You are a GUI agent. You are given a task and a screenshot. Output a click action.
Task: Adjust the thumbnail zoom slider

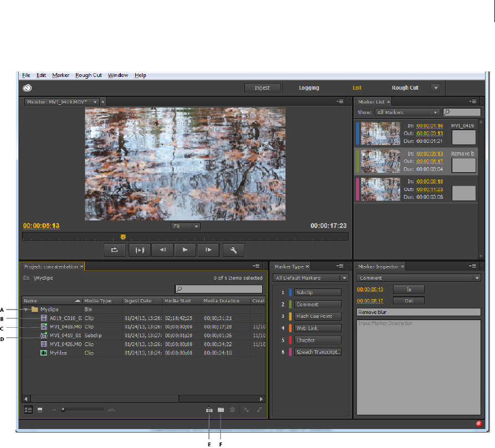tap(64, 410)
